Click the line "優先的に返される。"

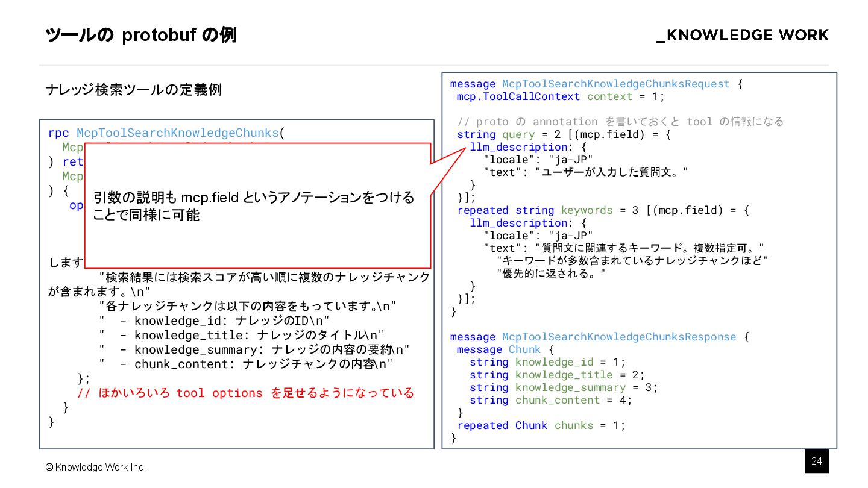551,274
